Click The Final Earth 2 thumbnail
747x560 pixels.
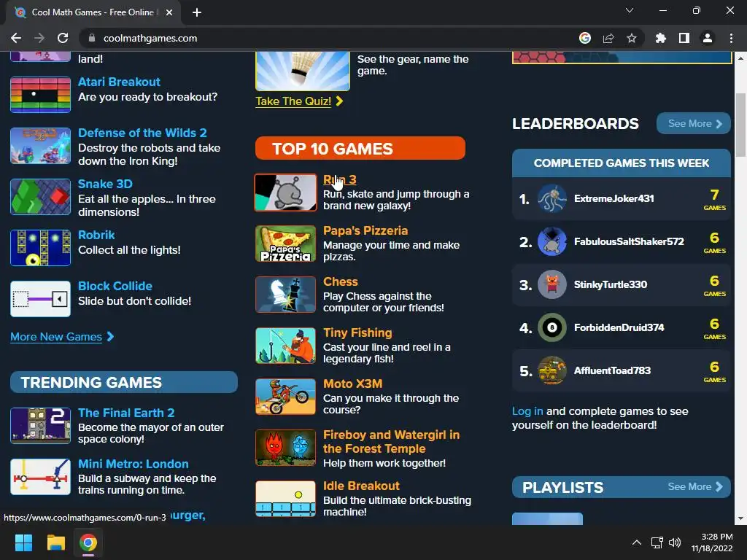tap(41, 425)
